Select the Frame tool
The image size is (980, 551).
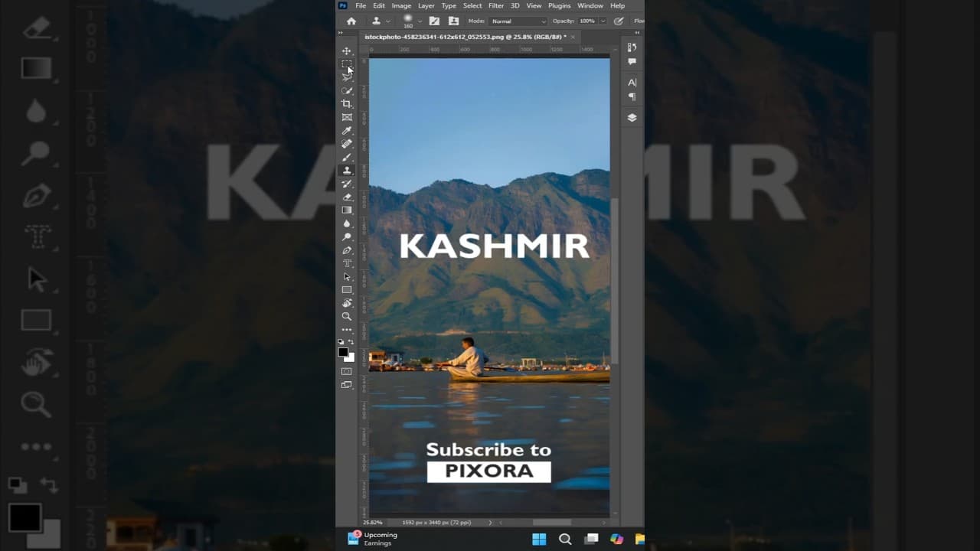coord(347,117)
